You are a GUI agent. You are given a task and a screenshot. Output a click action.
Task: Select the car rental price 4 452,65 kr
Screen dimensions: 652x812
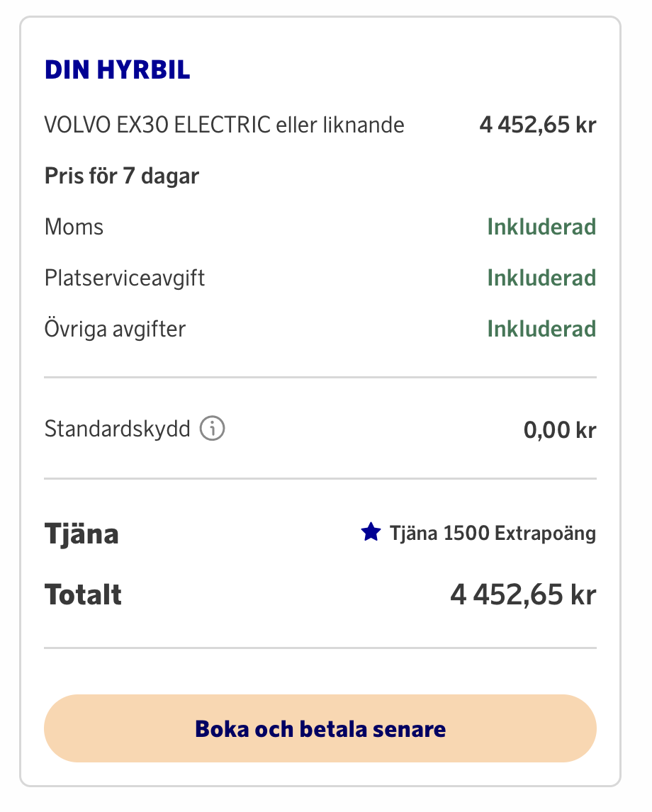coord(537,125)
